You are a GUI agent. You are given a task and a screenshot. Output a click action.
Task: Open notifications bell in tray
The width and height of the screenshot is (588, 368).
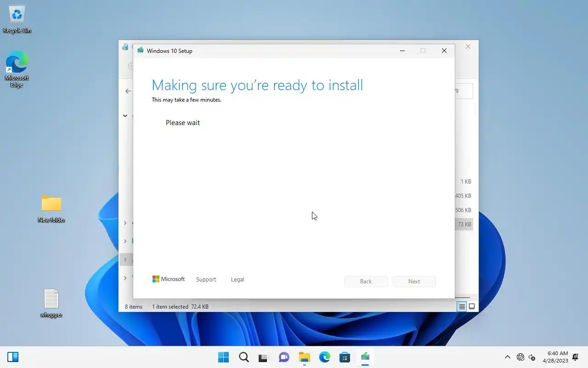576,357
